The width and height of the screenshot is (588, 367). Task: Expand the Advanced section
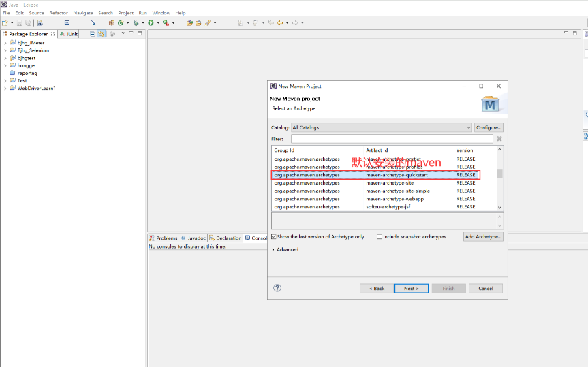click(x=273, y=249)
